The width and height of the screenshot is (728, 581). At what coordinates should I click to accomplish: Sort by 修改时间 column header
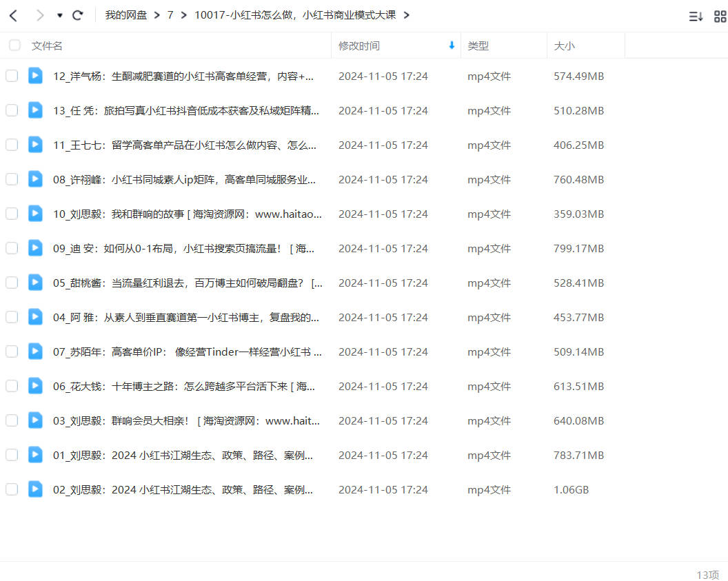coord(359,46)
